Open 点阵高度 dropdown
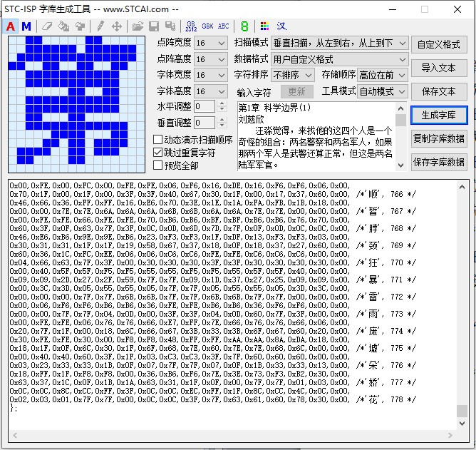 click(211, 59)
